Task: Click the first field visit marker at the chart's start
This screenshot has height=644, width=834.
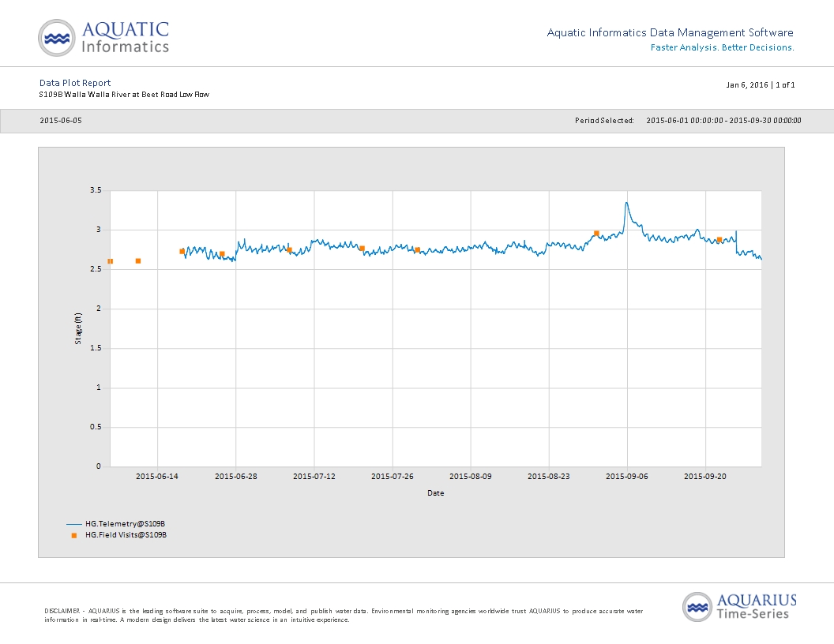Action: [110, 261]
